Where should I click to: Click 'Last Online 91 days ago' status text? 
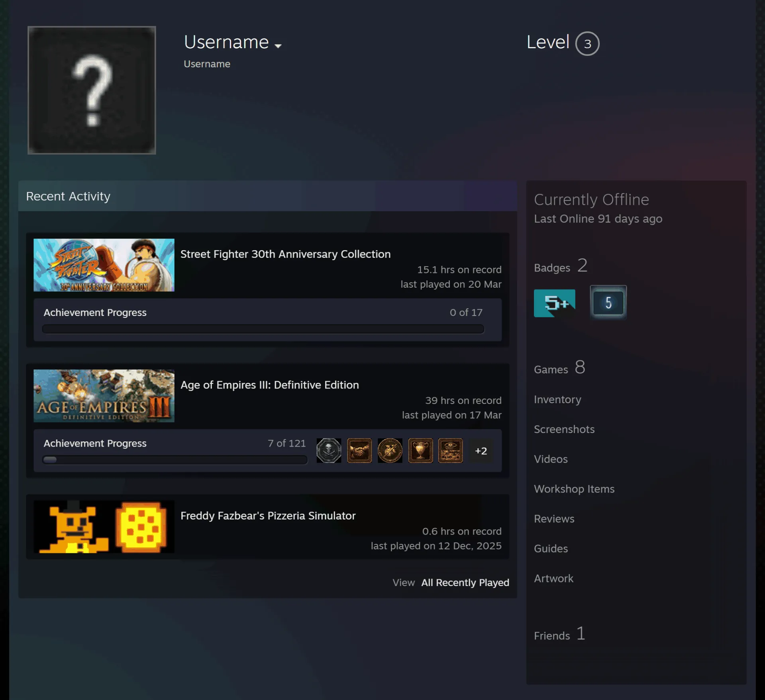coord(598,219)
